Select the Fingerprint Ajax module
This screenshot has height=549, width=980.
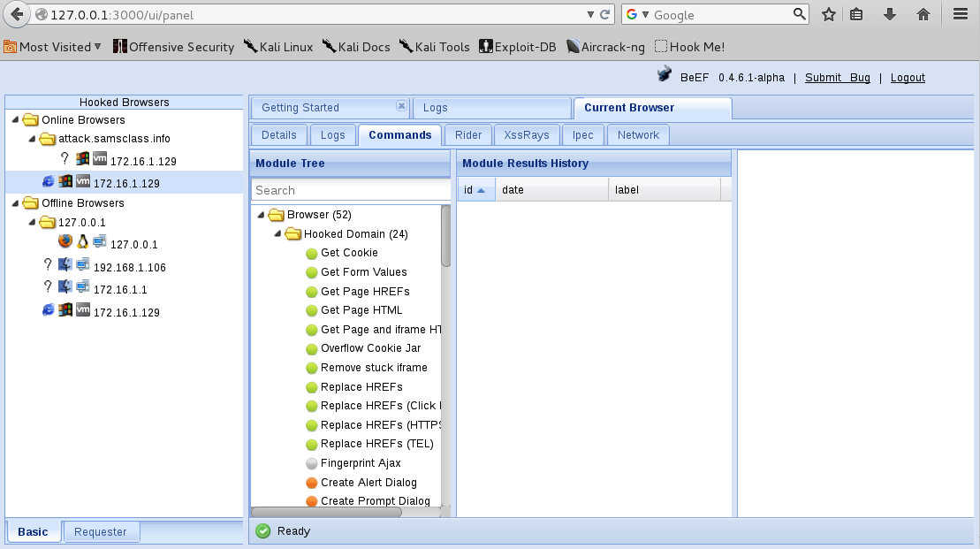tap(361, 463)
